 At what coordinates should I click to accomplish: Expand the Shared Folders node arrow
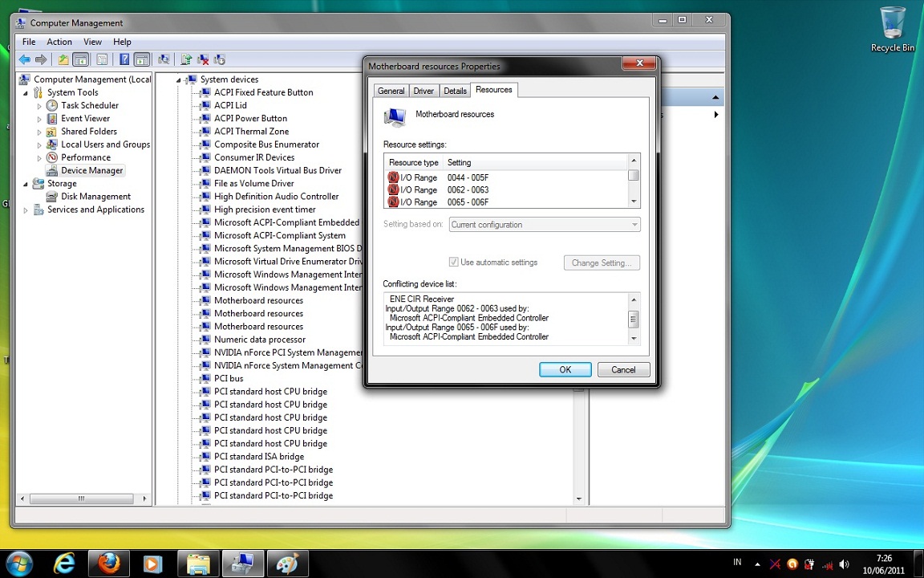pos(39,132)
